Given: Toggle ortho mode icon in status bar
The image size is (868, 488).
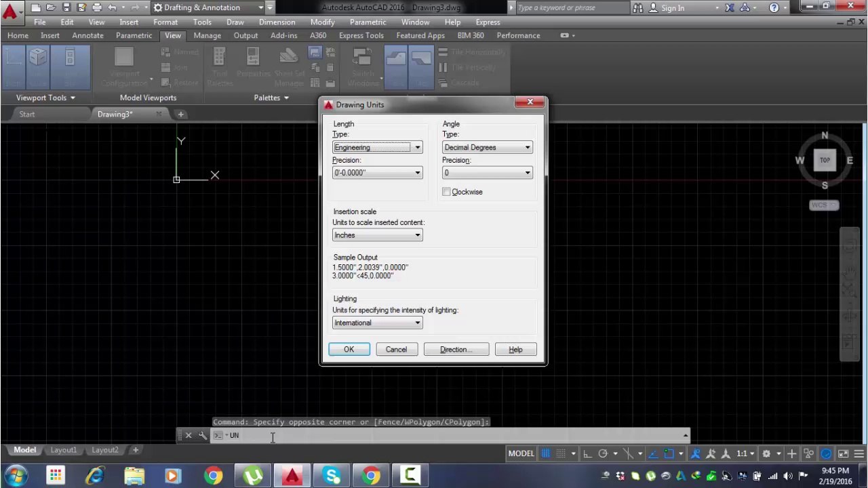Looking at the screenshot, I should pyautogui.click(x=587, y=453).
